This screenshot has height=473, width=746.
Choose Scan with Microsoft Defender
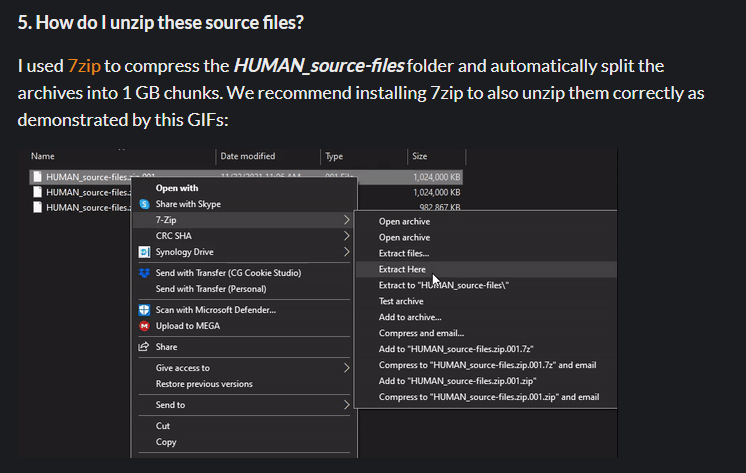pos(216,310)
